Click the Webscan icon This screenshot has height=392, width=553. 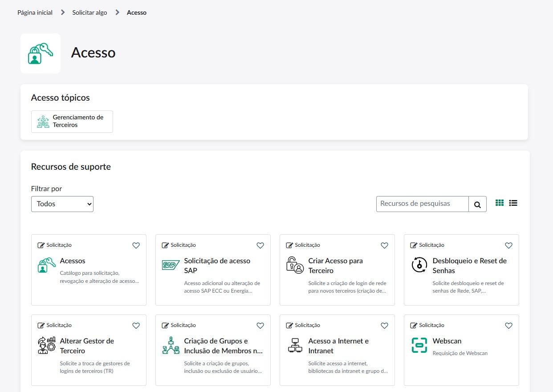[419, 345]
